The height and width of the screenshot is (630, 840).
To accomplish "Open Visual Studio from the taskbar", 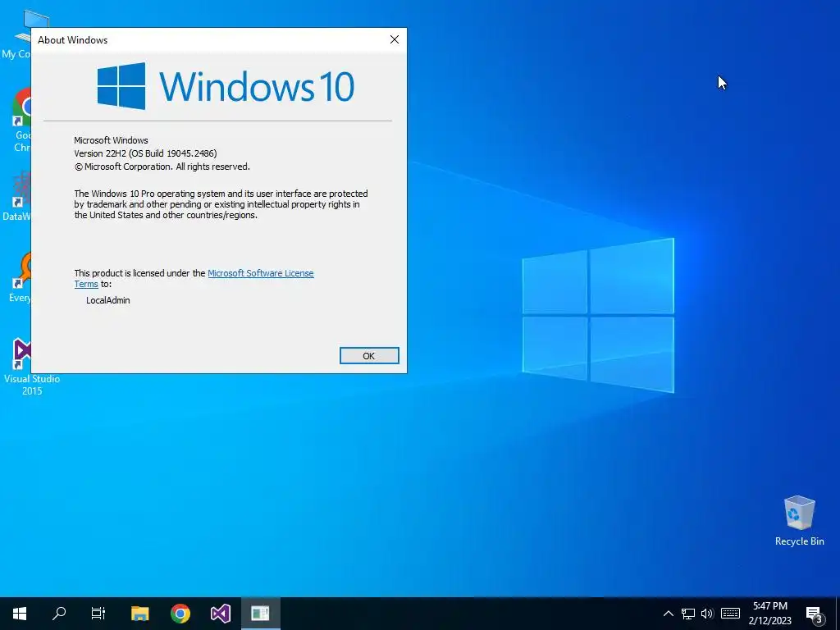I will click(220, 614).
